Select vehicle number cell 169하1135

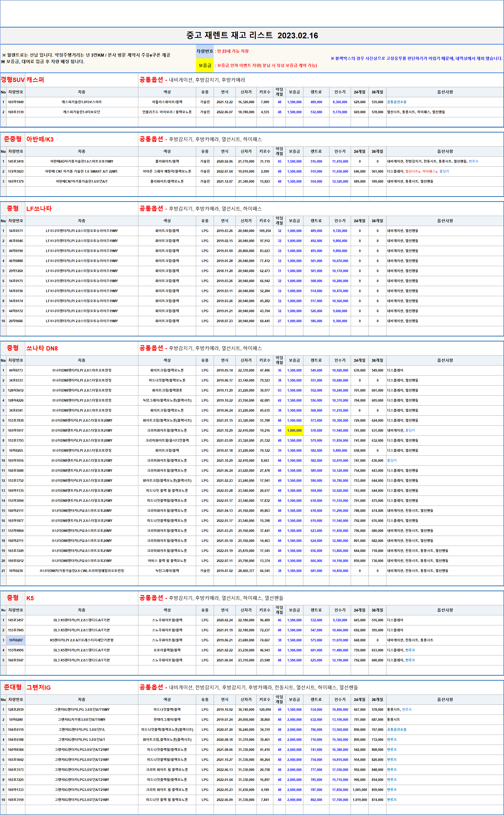16,490
